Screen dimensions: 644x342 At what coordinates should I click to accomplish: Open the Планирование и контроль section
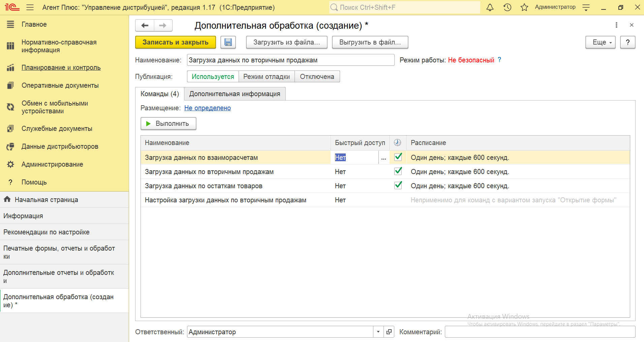61,67
